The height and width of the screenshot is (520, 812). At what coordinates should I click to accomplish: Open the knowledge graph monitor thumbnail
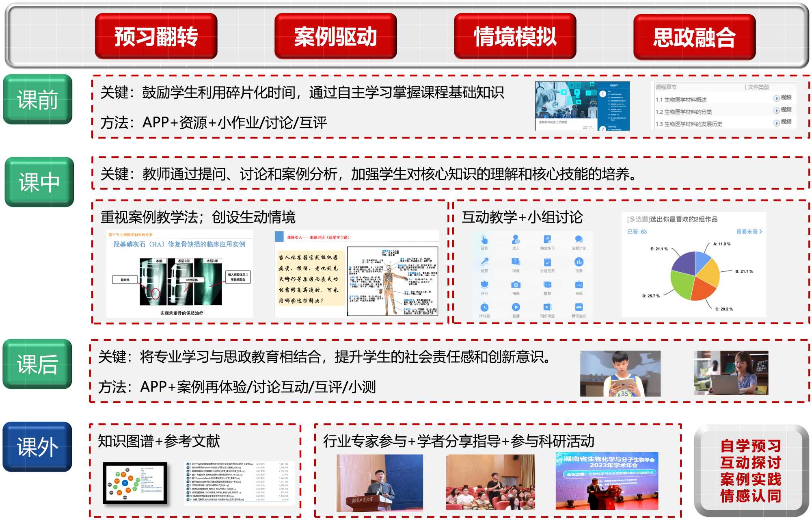[x=135, y=483]
